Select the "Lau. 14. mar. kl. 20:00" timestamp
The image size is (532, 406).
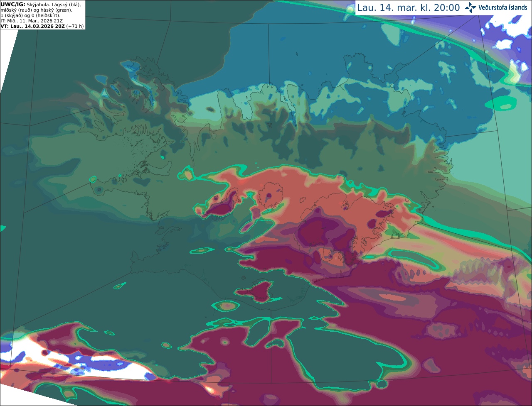(x=409, y=8)
